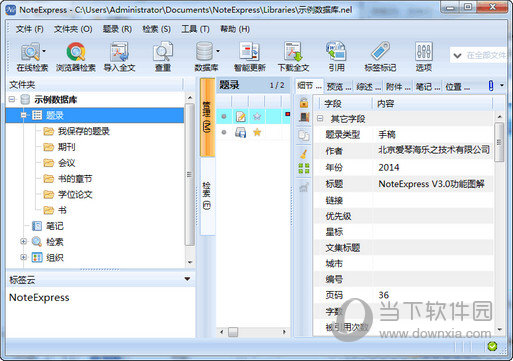This screenshot has height=361, width=513.
Task: Click the copy pages icon in detail sidebar
Action: pos(304,135)
